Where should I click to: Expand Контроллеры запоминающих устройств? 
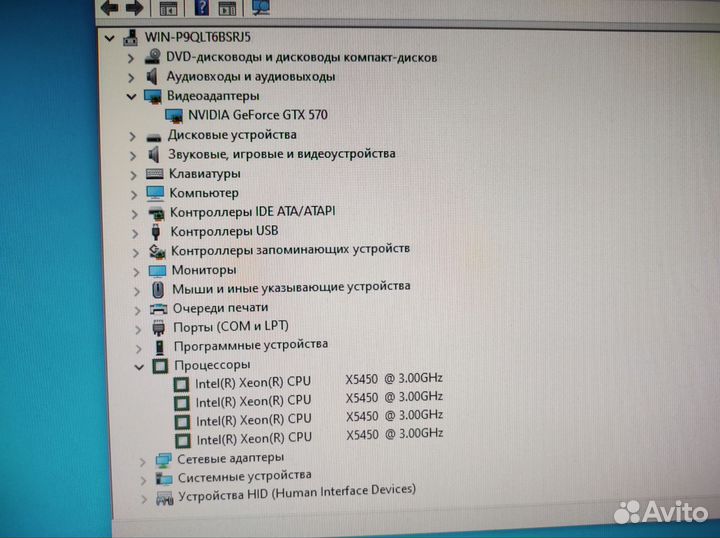(x=135, y=252)
